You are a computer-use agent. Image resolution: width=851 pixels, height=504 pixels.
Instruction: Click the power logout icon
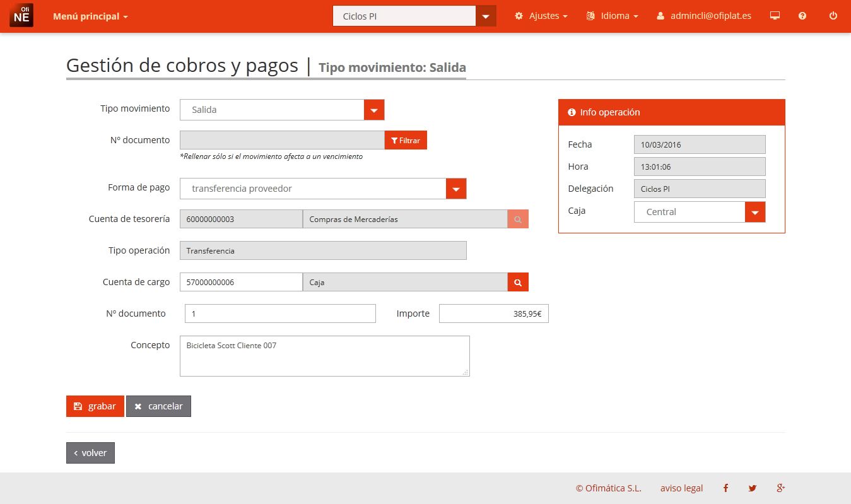(x=833, y=16)
